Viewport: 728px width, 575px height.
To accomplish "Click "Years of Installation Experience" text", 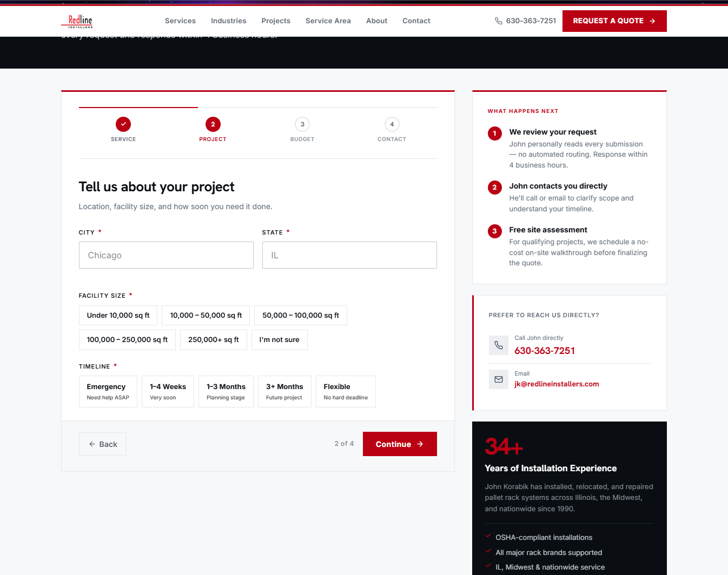I will click(x=551, y=469).
